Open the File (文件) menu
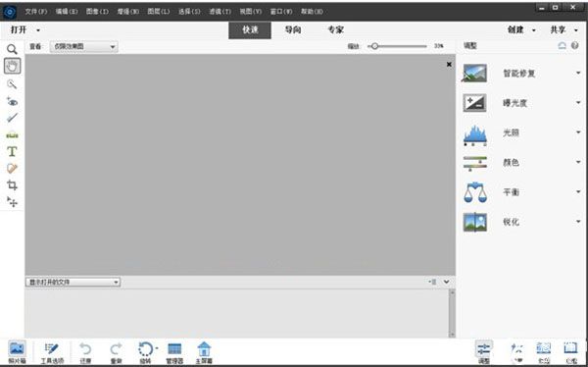Screen dimensions: 588x367 coord(36,12)
